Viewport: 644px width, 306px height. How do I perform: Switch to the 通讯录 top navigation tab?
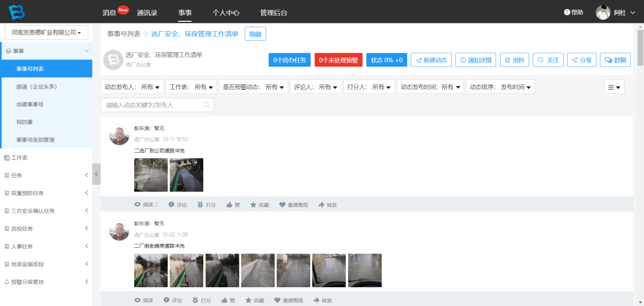(x=147, y=13)
